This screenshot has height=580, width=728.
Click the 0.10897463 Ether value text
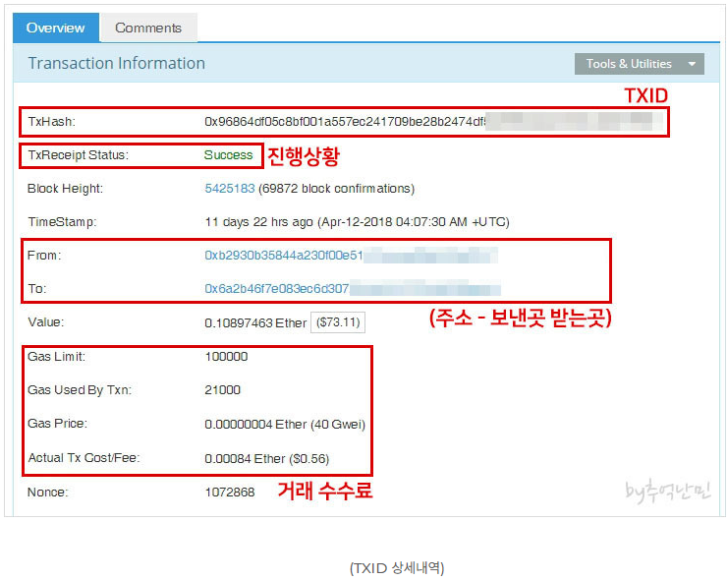point(255,323)
